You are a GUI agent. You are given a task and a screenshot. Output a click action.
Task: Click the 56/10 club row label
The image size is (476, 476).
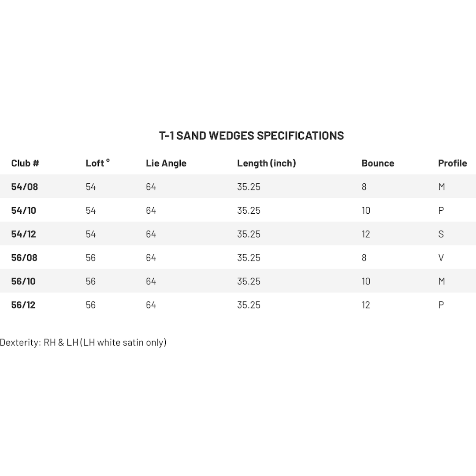(24, 281)
